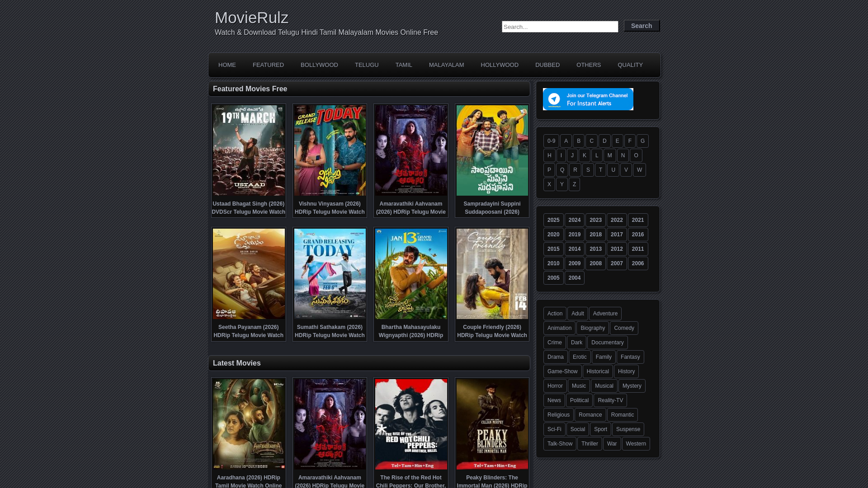Open the Sumathi Sathakam poster
This screenshot has width=868, height=488.
[330, 274]
